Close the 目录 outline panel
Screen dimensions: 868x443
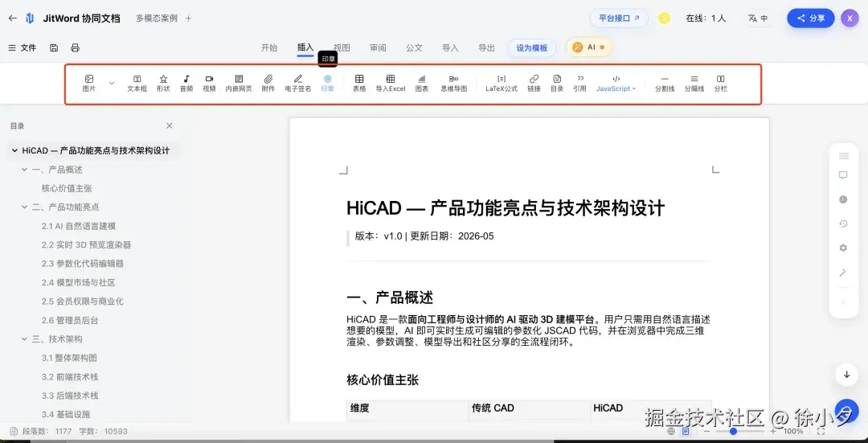point(170,125)
